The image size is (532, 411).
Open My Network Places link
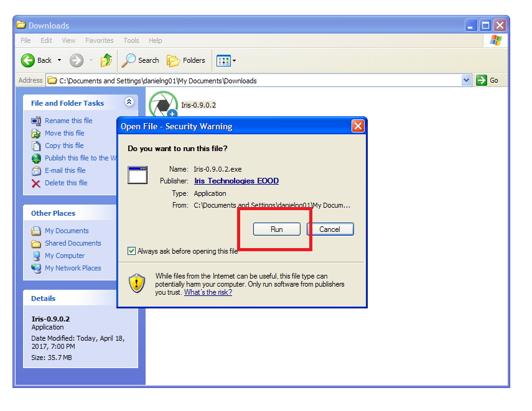[73, 268]
